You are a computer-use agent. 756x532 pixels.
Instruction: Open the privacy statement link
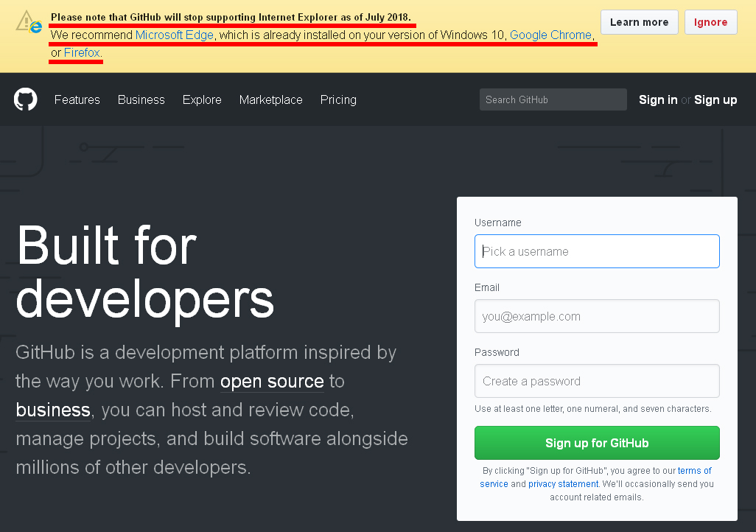[563, 484]
